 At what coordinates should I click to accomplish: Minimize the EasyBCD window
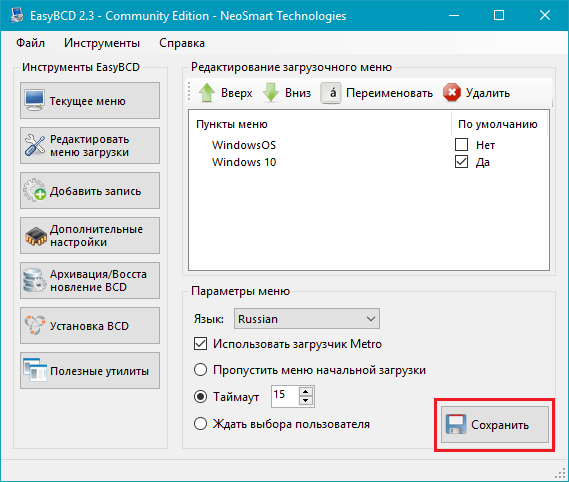pyautogui.click(x=454, y=16)
